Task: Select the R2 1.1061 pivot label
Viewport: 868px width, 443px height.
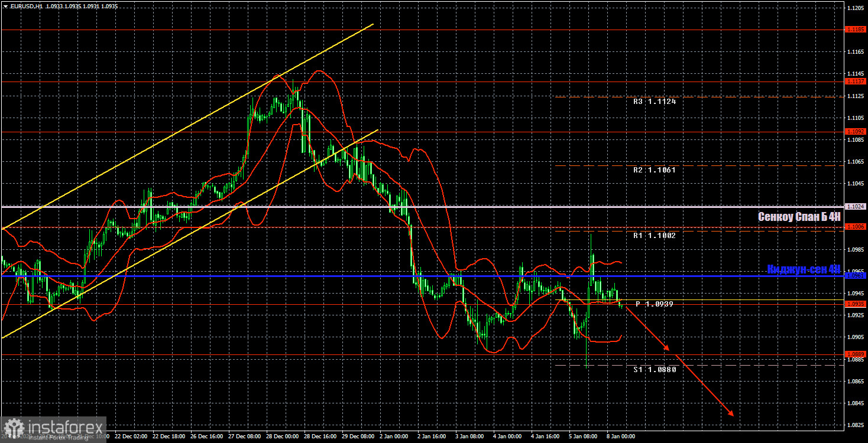Action: [655, 170]
